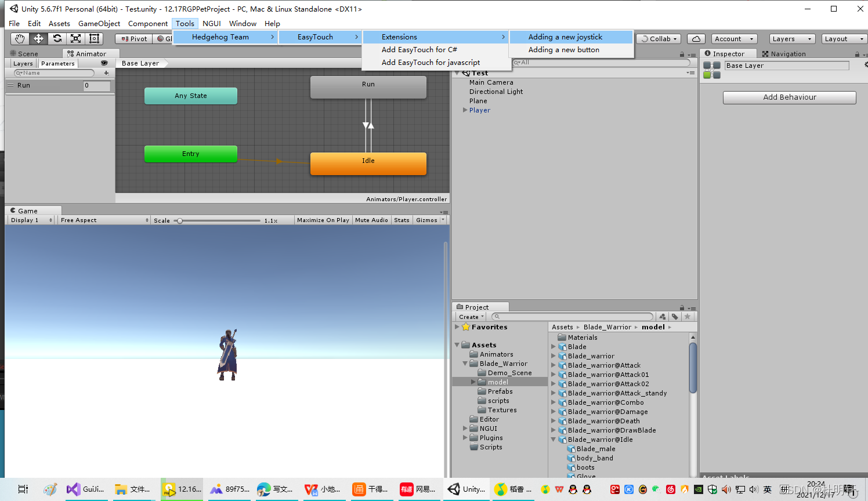Open the Account dropdown
This screenshot has height=501, width=868.
734,39
